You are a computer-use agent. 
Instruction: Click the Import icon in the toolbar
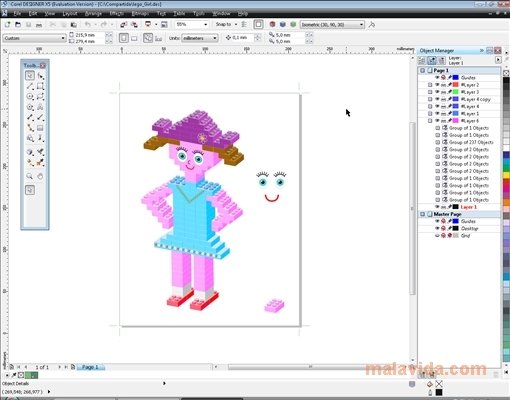click(123, 25)
